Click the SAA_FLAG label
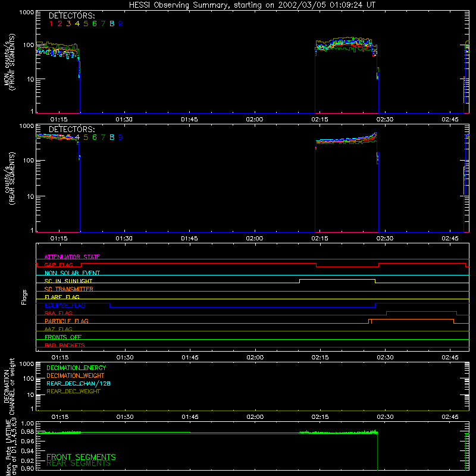Image resolution: width=476 pixels, height=476 pixels. point(58,313)
